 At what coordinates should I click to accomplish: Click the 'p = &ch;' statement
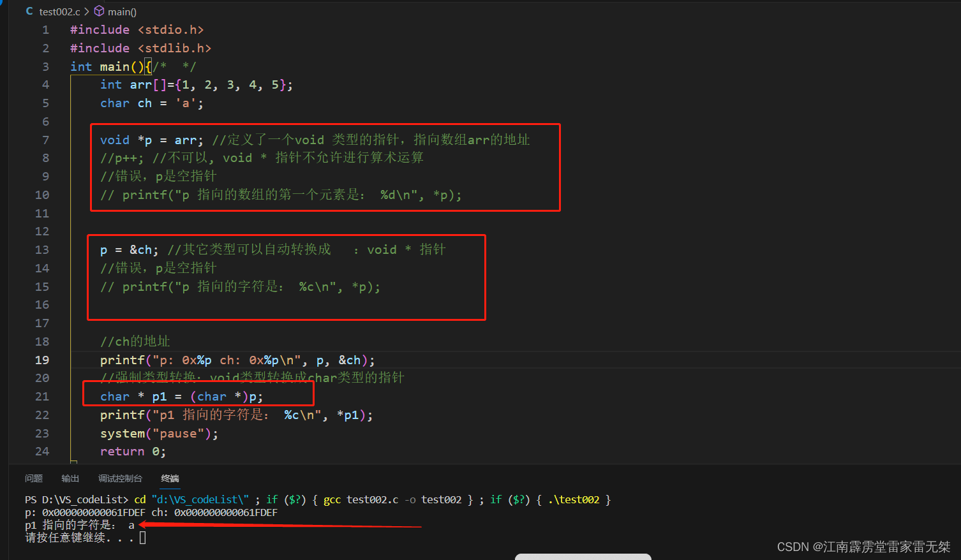[130, 250]
